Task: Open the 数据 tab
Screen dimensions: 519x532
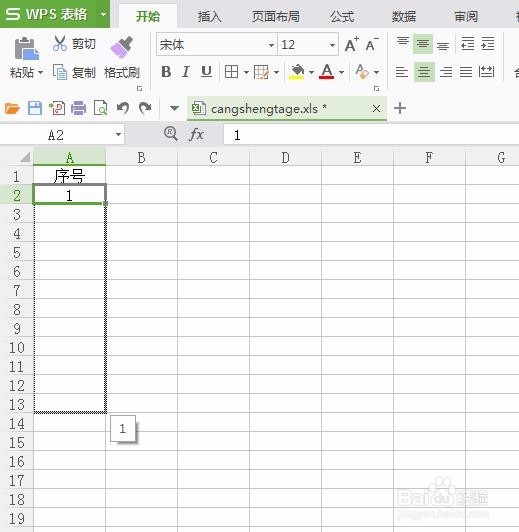Action: coord(404,16)
